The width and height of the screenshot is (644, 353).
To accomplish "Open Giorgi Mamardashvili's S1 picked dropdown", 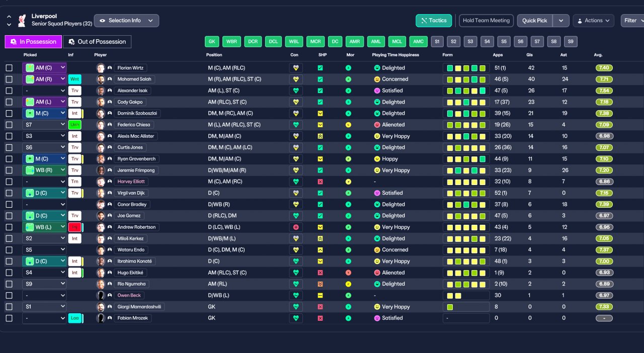I will [x=44, y=307].
